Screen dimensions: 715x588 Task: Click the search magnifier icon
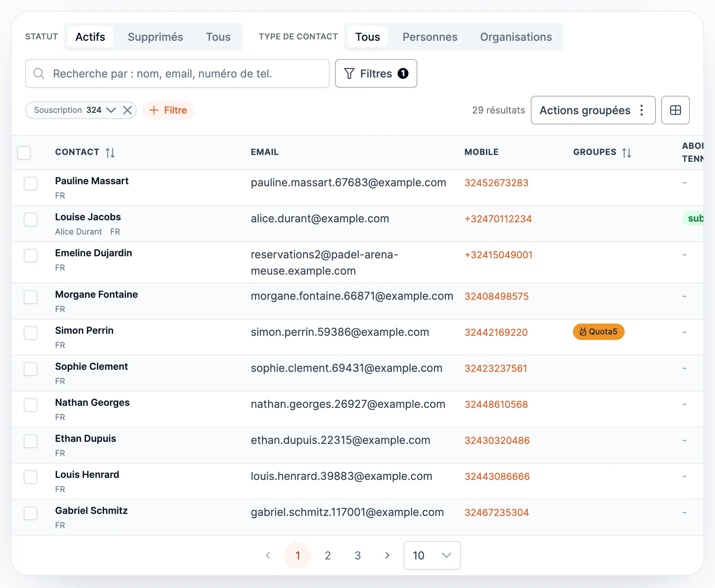pyautogui.click(x=39, y=73)
